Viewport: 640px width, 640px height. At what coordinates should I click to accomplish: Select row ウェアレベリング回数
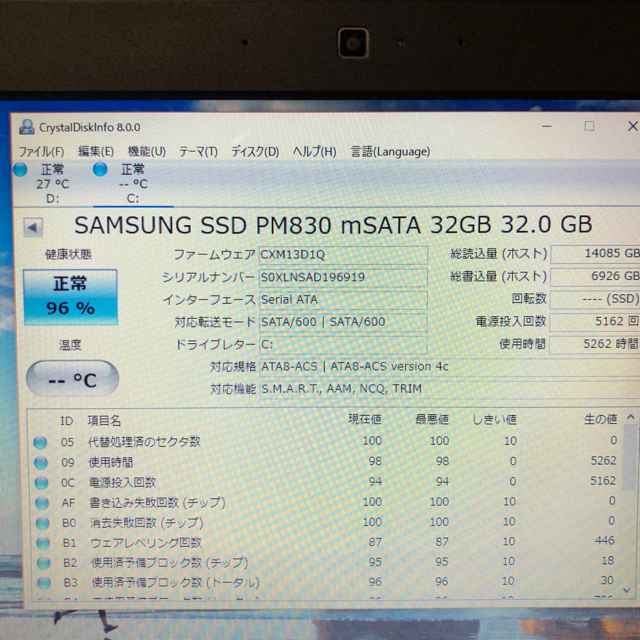[x=327, y=542]
